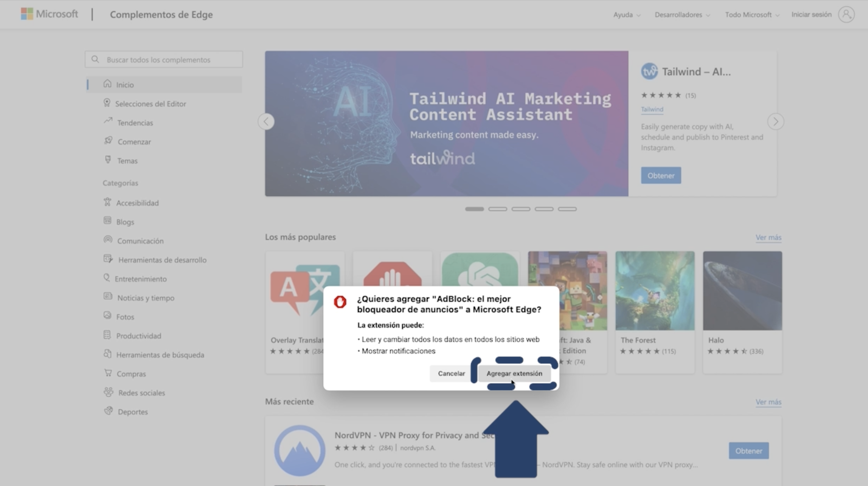Click Agregar extensión button
This screenshot has height=486, width=868.
(x=514, y=373)
